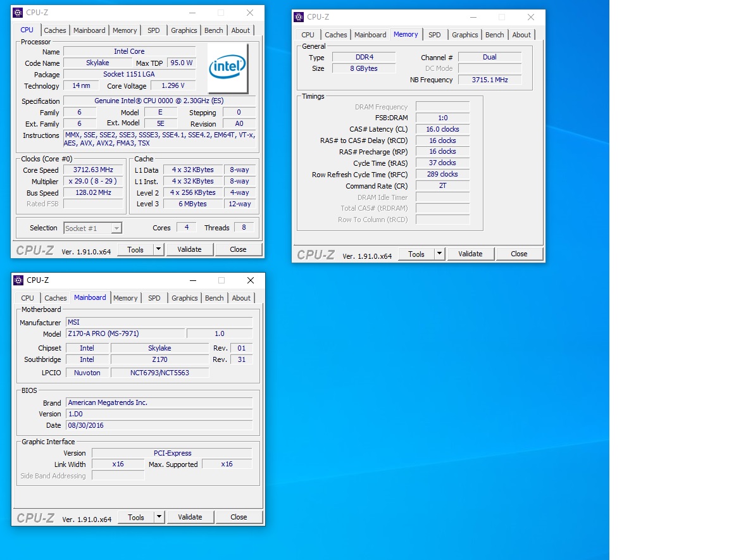The width and height of the screenshot is (729, 560).
Task: Go to the SPD tab in the Mainboard window
Action: 154,298
